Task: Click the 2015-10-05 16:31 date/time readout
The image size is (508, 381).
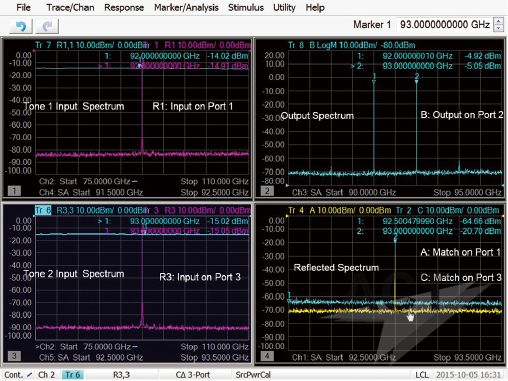Action: [468, 375]
